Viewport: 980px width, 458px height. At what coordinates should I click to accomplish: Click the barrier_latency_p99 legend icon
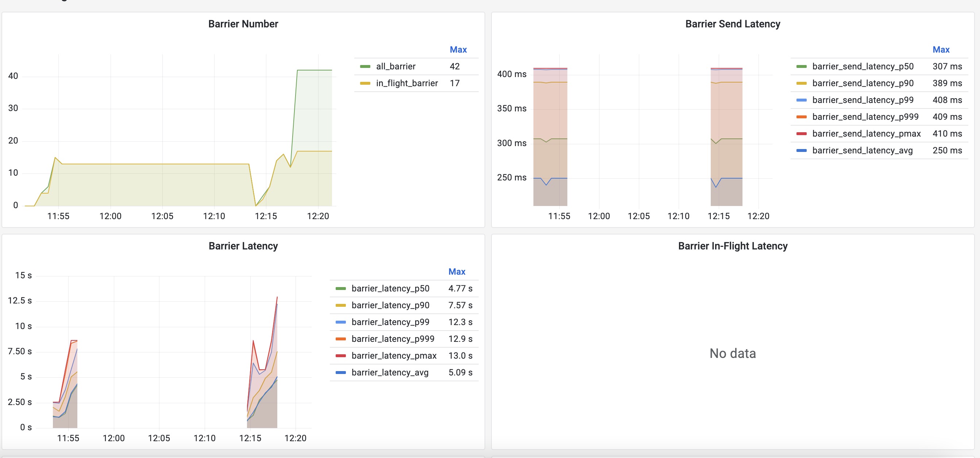[x=340, y=322]
